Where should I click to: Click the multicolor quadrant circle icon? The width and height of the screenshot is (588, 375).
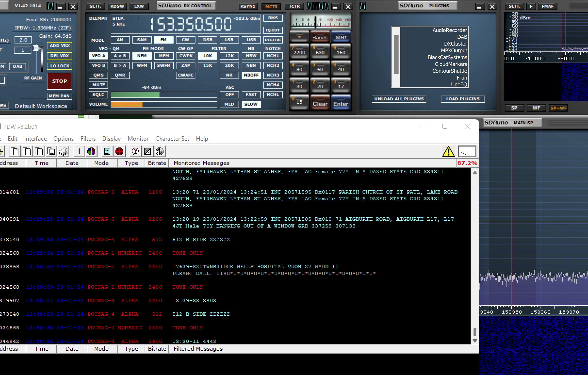click(91, 151)
